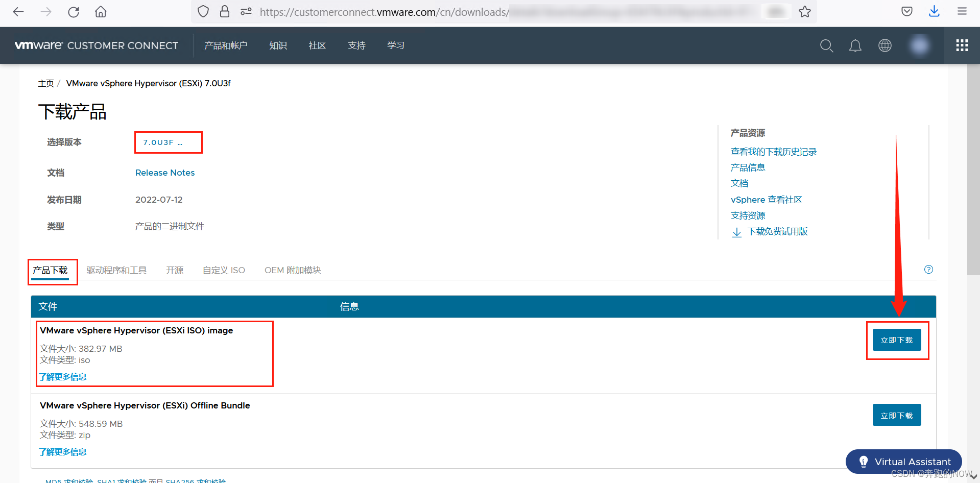
Task: Switch to 驱动程序和工具 tab
Action: [116, 270]
